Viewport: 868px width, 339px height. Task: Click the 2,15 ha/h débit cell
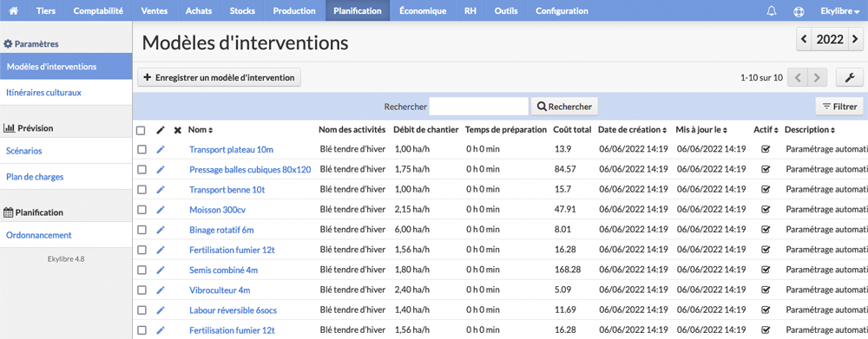coord(411,210)
